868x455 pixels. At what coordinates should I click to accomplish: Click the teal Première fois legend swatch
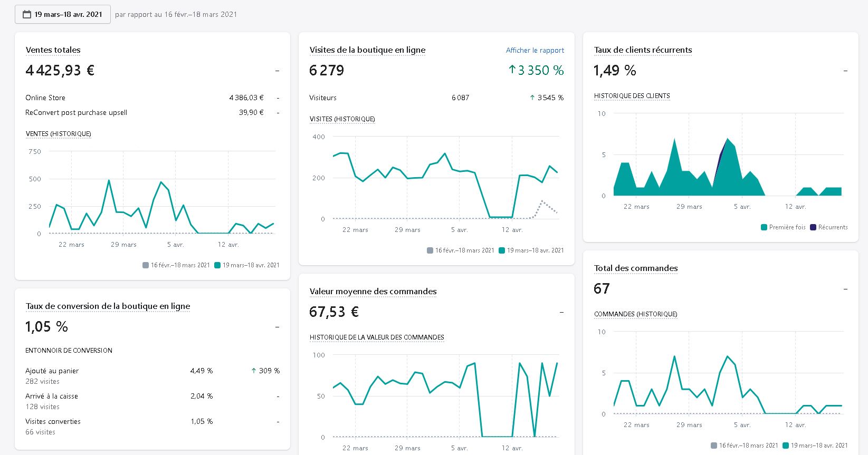(764, 227)
